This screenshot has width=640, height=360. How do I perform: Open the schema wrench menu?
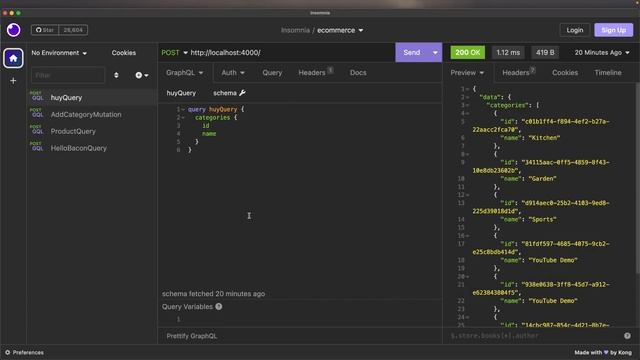[229, 93]
